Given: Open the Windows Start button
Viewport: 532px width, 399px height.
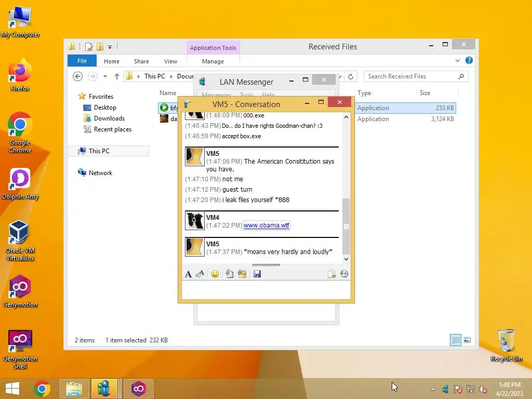Looking at the screenshot, I should pos(12,389).
